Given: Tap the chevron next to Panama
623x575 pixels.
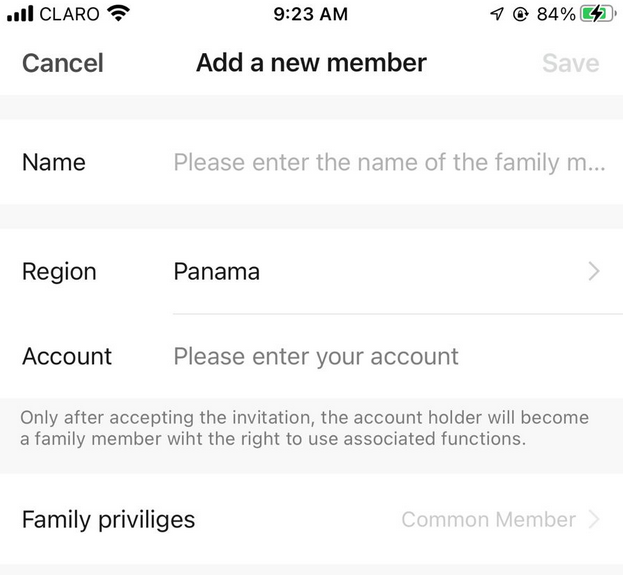Looking at the screenshot, I should pos(594,272).
